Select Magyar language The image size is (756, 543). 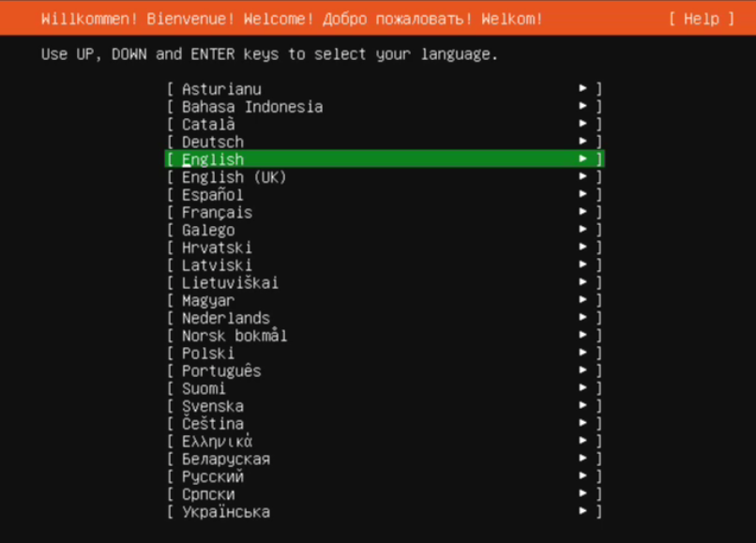coord(385,300)
